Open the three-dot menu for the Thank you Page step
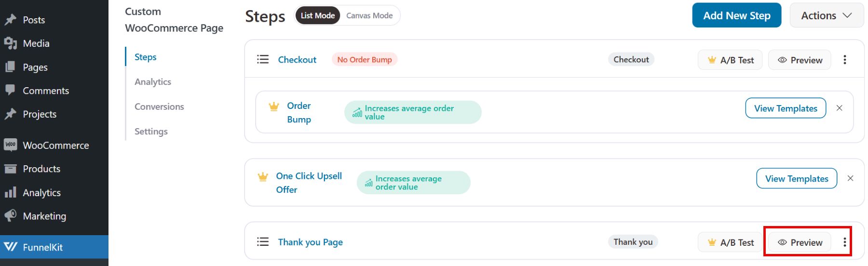868x266 pixels. coord(844,242)
